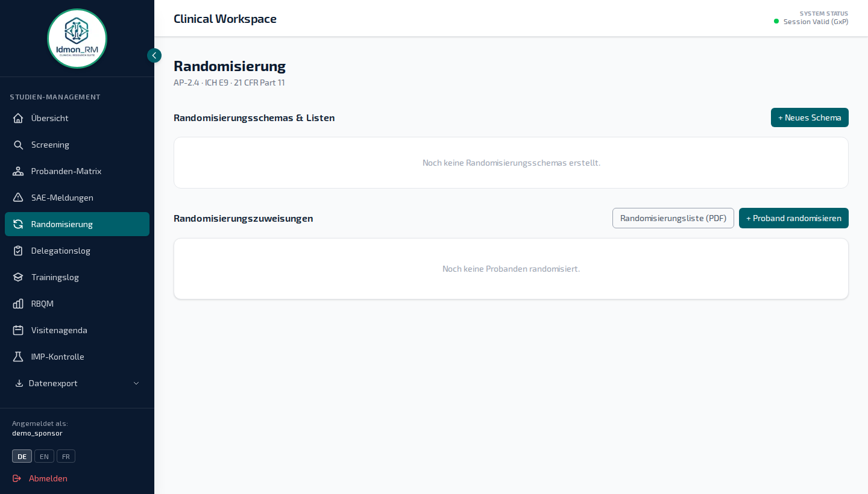Open the Delegationslog page

[77, 251]
